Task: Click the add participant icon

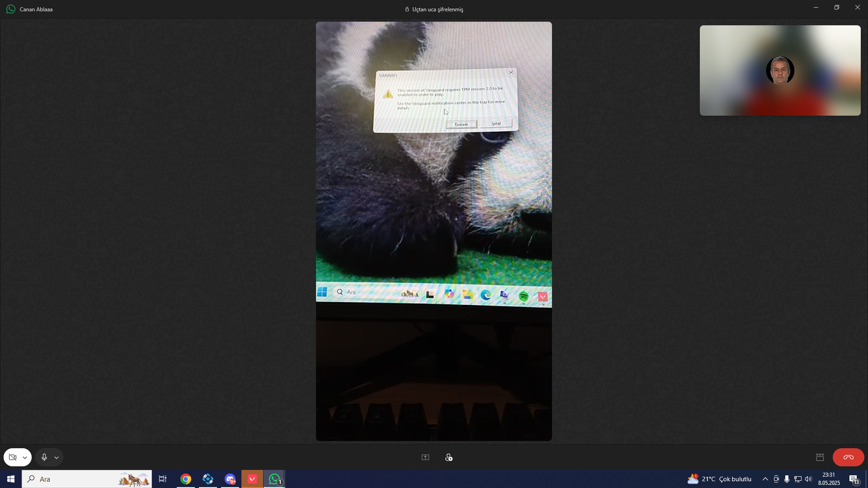Action: (448, 457)
